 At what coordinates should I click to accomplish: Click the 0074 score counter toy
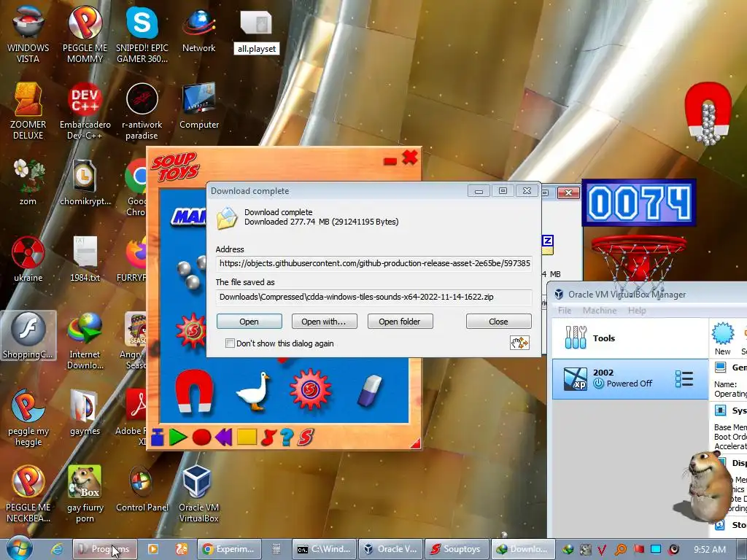(x=639, y=203)
